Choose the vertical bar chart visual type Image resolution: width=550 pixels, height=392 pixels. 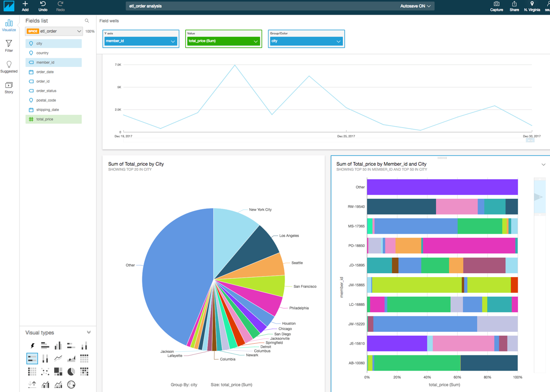58,346
